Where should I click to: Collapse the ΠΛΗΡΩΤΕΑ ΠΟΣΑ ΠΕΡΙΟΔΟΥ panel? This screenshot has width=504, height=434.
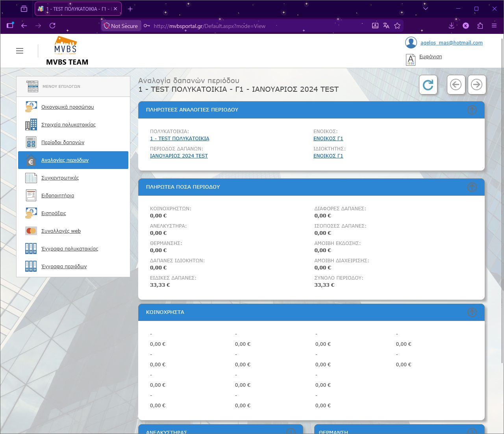coord(472,187)
